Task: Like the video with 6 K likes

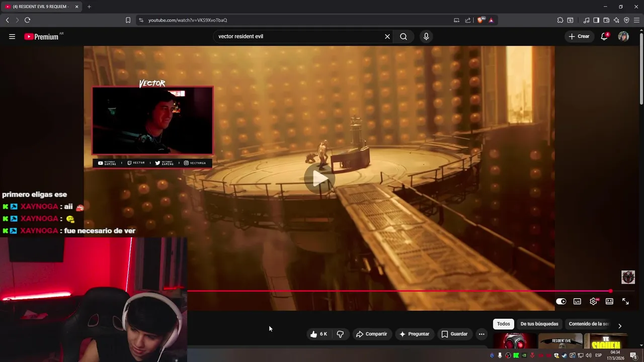Action: (x=318, y=334)
